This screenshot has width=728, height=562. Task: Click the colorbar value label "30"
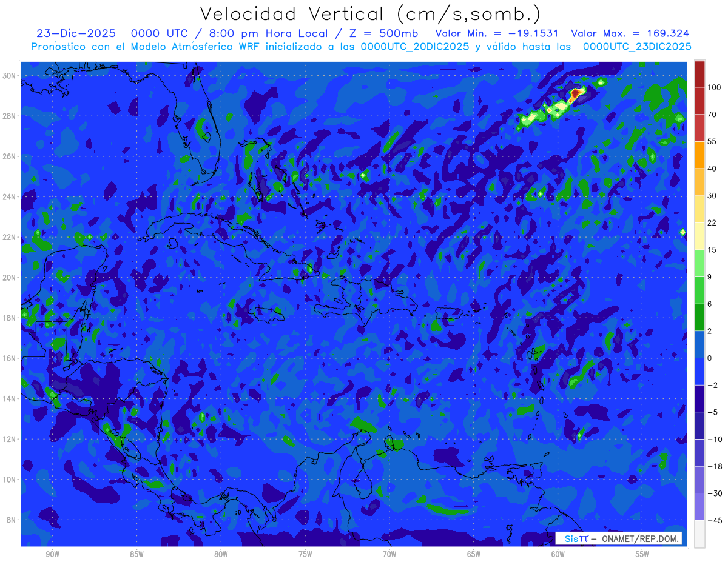712,195
